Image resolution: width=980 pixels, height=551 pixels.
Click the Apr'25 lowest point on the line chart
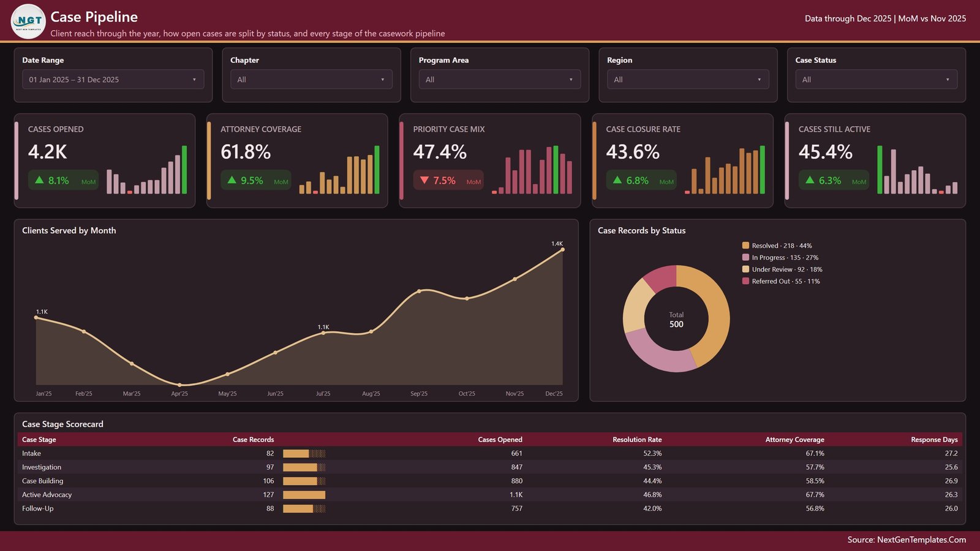(x=179, y=385)
